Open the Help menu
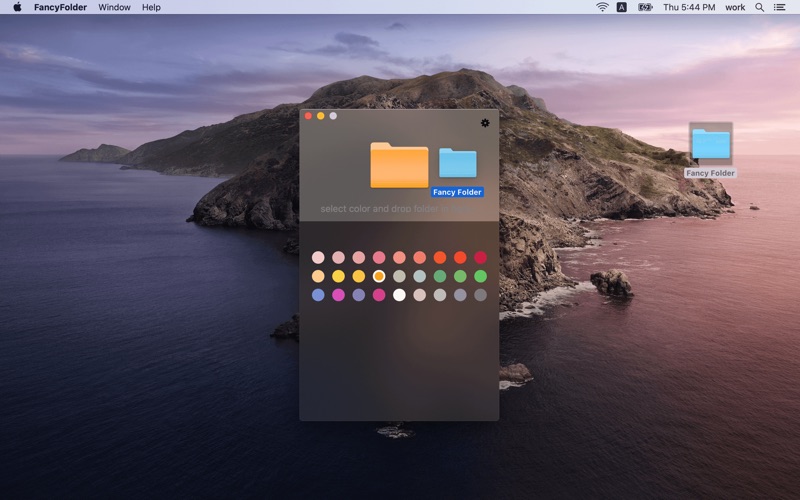800x500 pixels. [x=151, y=7]
